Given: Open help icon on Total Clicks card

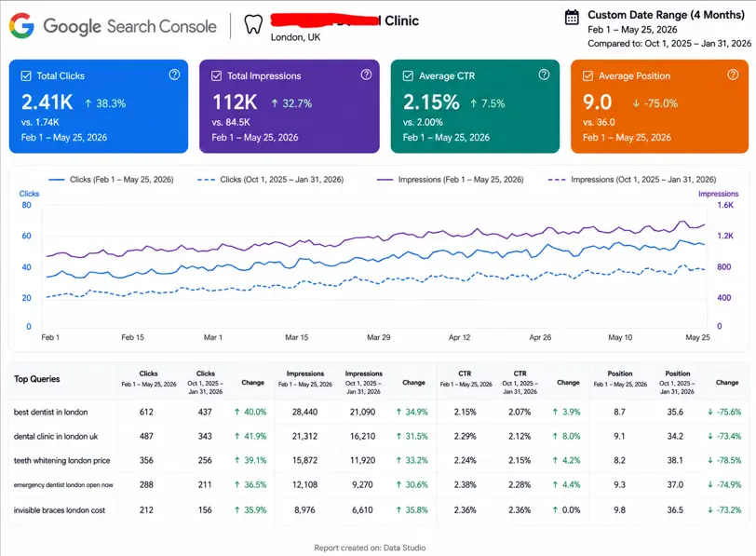Looking at the screenshot, I should (174, 75).
